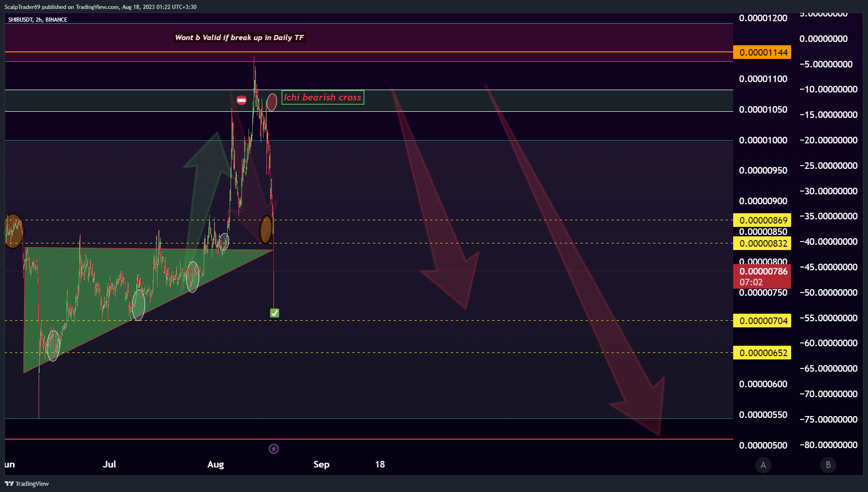Click the 'Sep' label on time axis
This screenshot has height=492, width=868.
322,464
